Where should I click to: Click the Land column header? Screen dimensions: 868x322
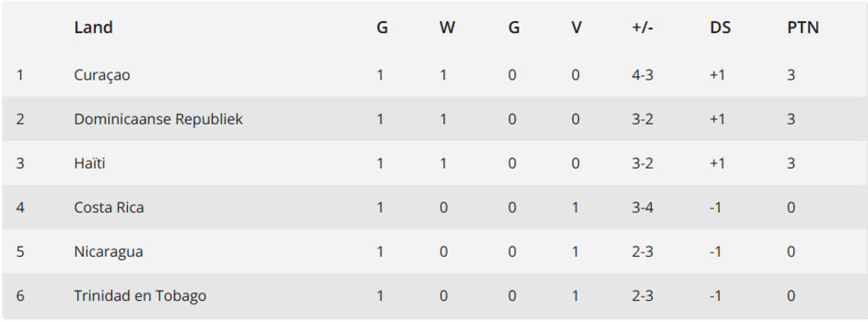coord(93,28)
